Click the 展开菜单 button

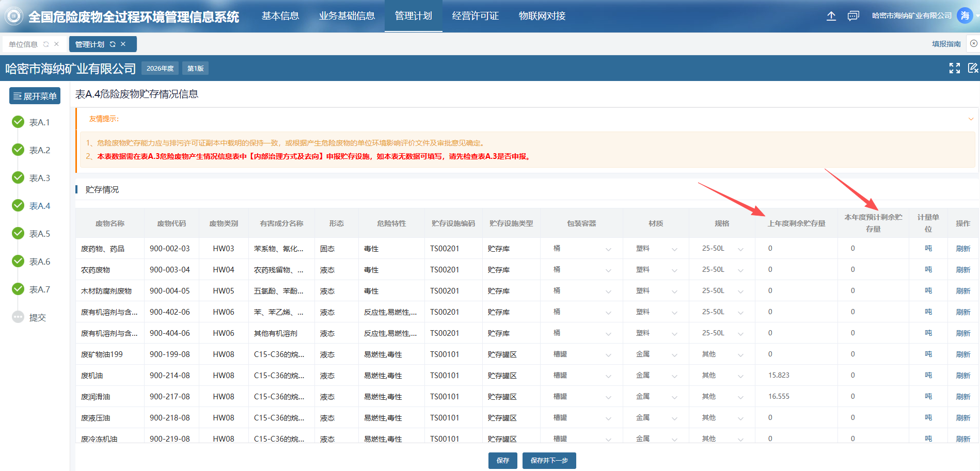coord(35,96)
